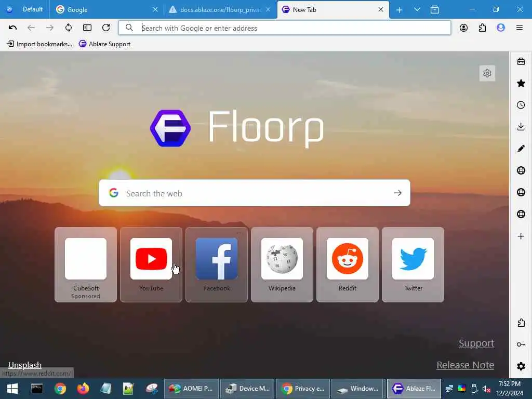Launch Firefox from the taskbar
The width and height of the screenshot is (532, 399).
coord(83,389)
